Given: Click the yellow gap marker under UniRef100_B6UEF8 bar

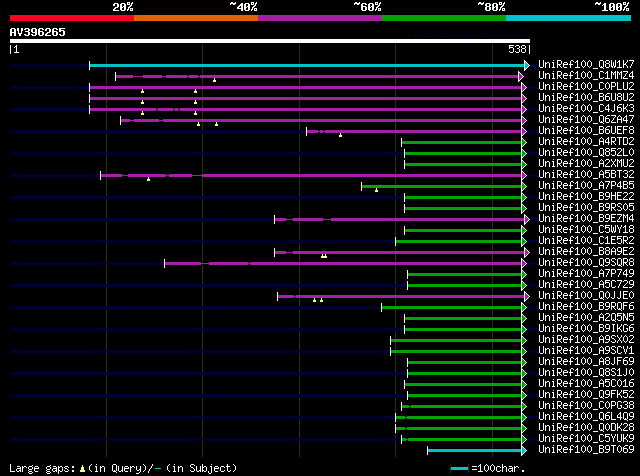Looking at the screenshot, I should 340,135.
